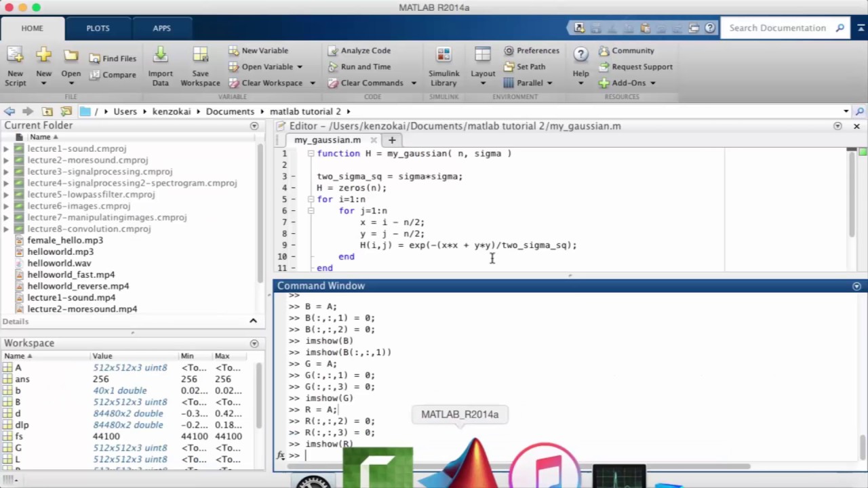Viewport: 868px width, 488px height.
Task: Switch to the PLOTS tab
Action: coord(98,28)
